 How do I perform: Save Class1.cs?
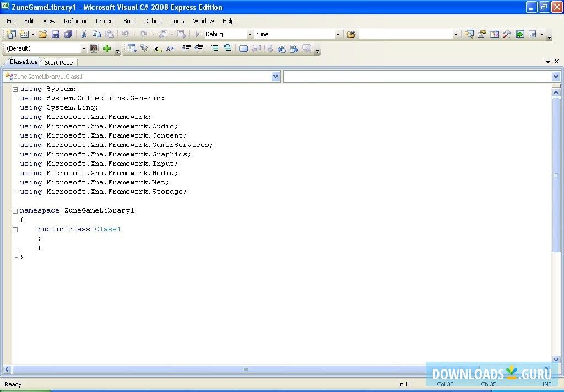[x=56, y=34]
